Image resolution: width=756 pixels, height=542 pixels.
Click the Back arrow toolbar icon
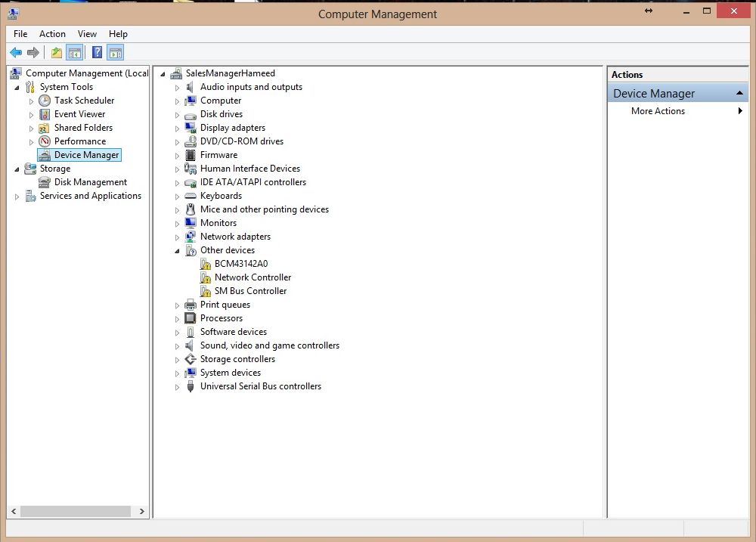click(x=15, y=52)
